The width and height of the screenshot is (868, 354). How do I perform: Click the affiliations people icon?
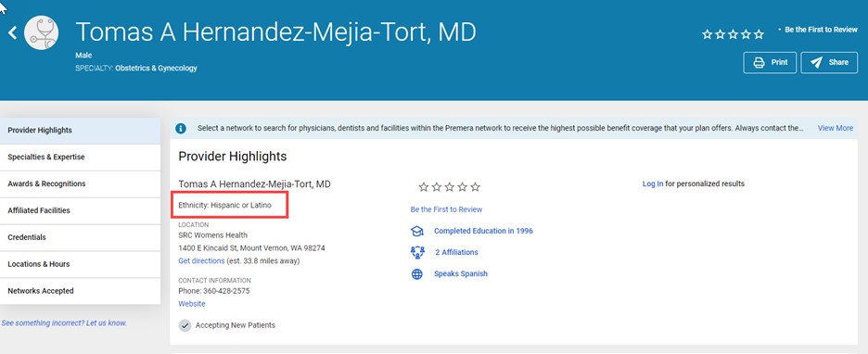point(416,252)
